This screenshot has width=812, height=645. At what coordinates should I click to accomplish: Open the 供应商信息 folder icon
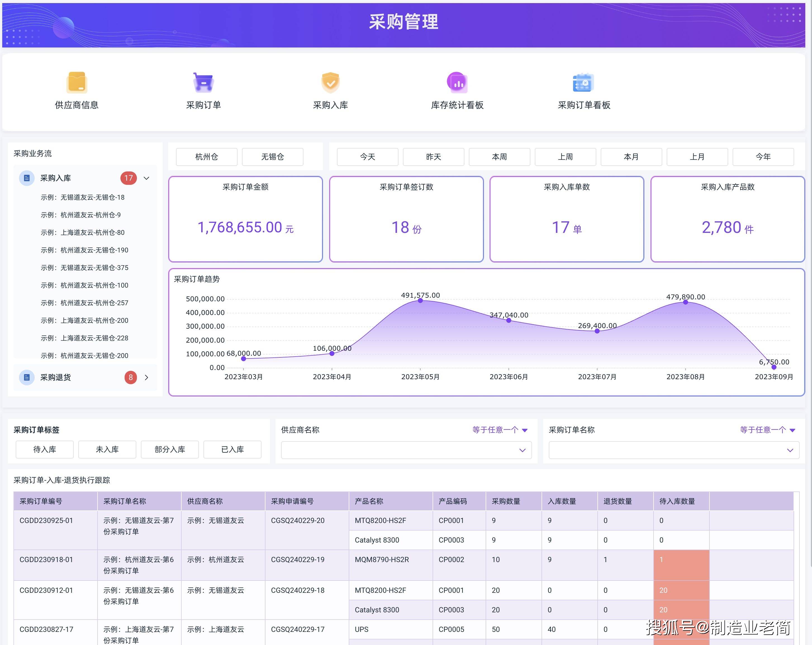(77, 82)
